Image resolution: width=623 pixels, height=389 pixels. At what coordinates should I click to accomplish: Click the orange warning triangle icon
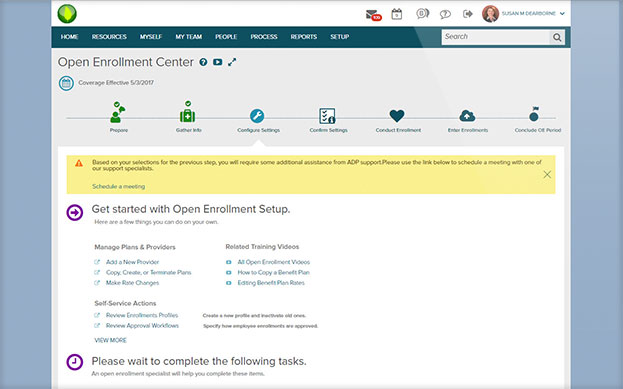(x=79, y=163)
